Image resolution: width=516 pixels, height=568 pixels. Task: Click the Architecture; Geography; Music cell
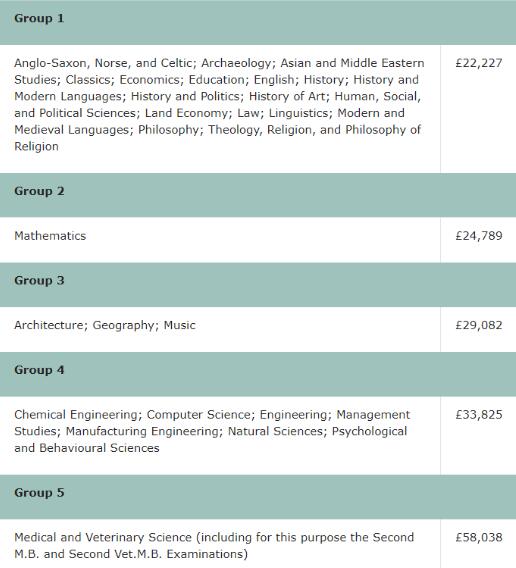(x=220, y=329)
